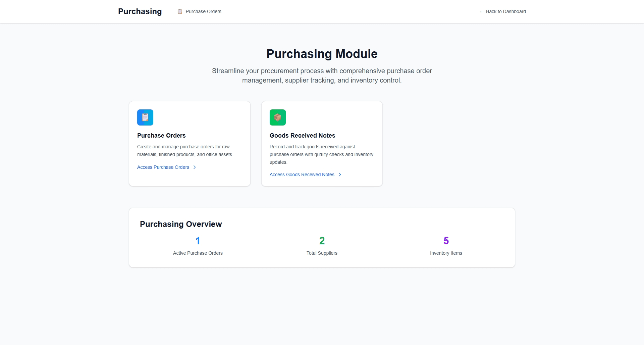Click the Purchase Orders card heading

pos(161,136)
